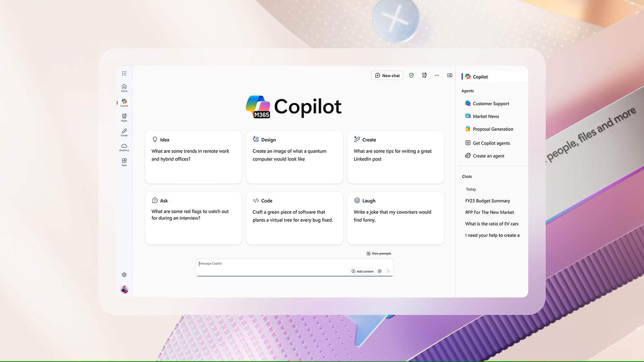Start a New chat
Image resolution: width=644 pixels, height=362 pixels.
387,75
